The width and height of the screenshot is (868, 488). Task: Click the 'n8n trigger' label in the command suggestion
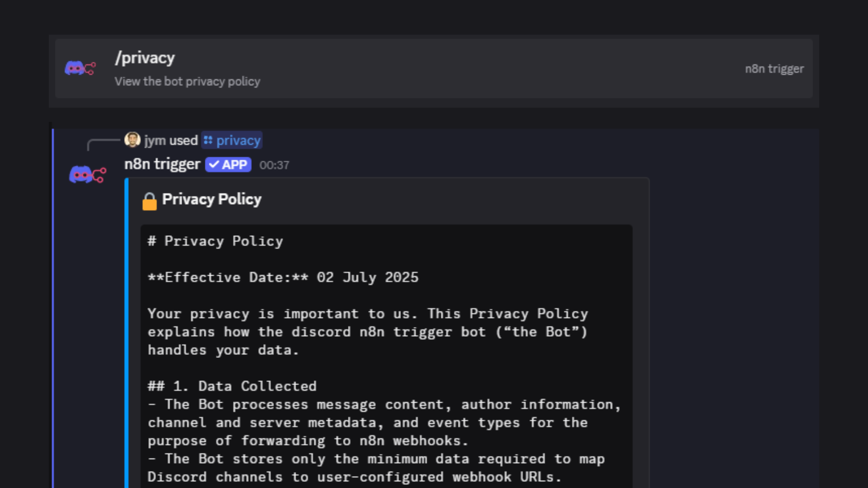pyautogui.click(x=774, y=69)
